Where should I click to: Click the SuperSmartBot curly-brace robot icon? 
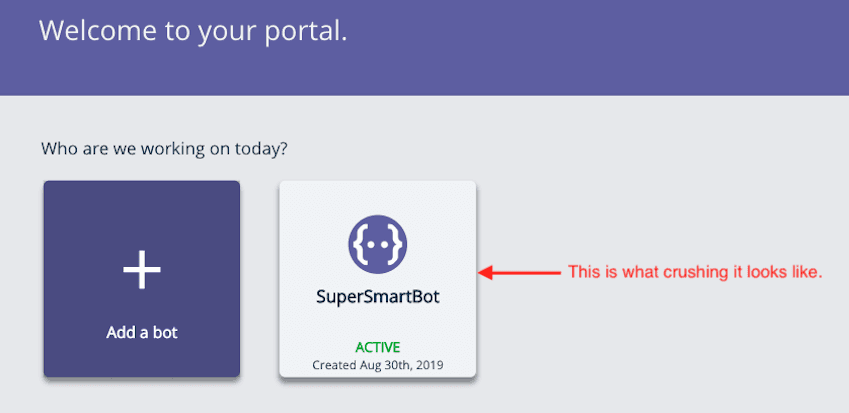tap(377, 244)
